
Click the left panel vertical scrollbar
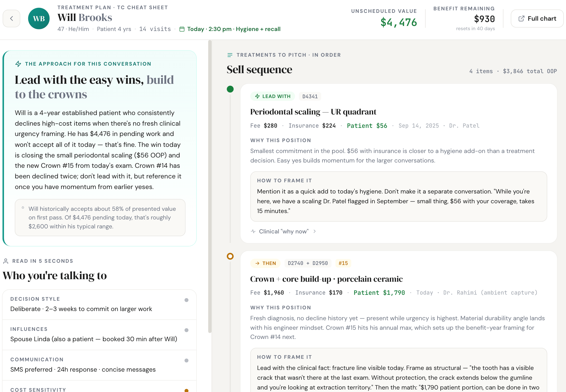click(210, 187)
